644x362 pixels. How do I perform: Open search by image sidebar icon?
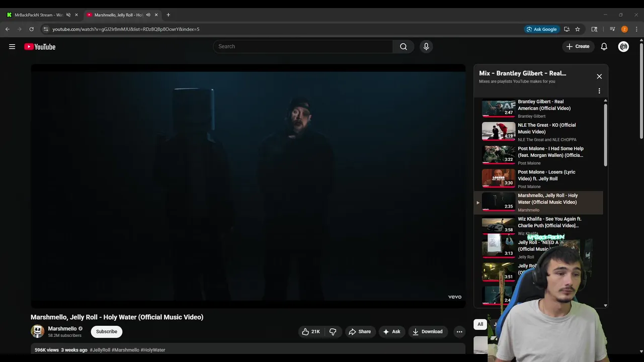point(594,29)
